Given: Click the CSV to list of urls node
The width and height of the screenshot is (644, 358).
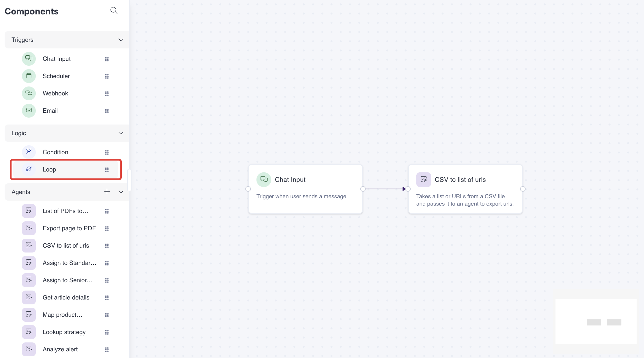Looking at the screenshot, I should click(x=465, y=189).
